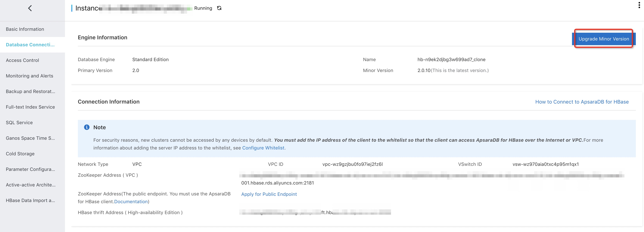Open the Documentation link for HBase client

click(x=131, y=201)
